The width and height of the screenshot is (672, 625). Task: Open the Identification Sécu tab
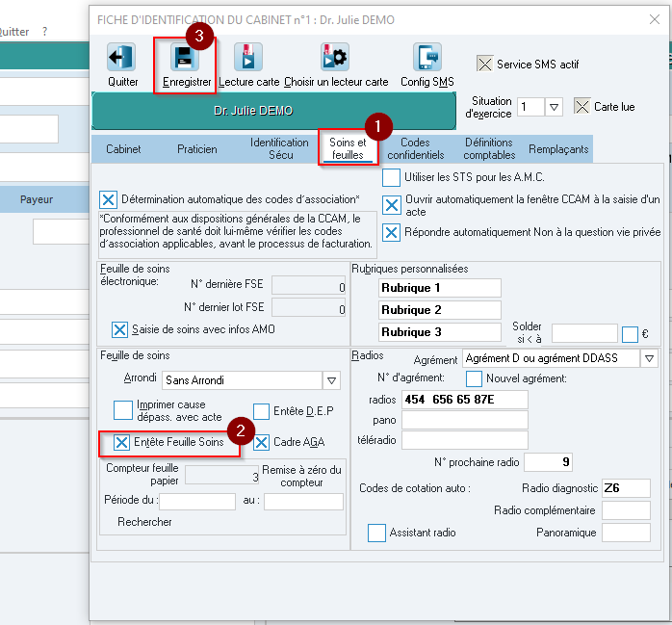tap(279, 148)
